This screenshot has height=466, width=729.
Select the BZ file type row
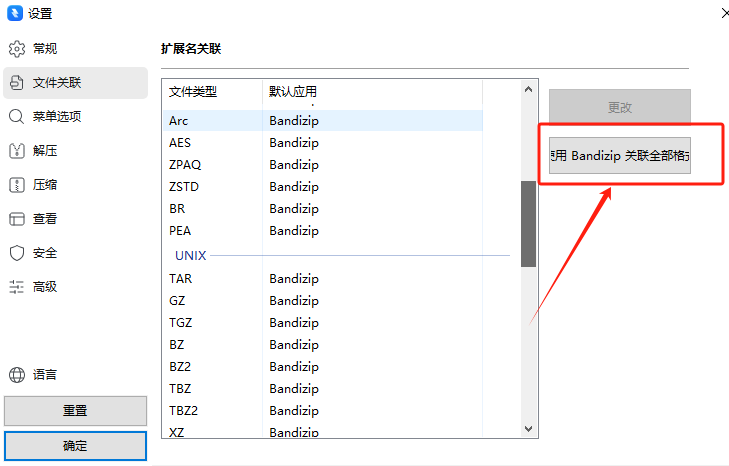click(323, 345)
